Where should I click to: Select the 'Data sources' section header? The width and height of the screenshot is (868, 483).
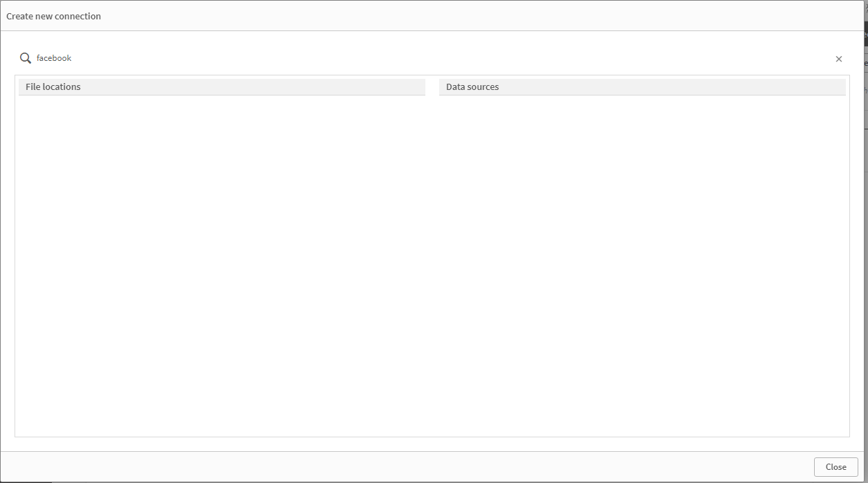click(643, 87)
